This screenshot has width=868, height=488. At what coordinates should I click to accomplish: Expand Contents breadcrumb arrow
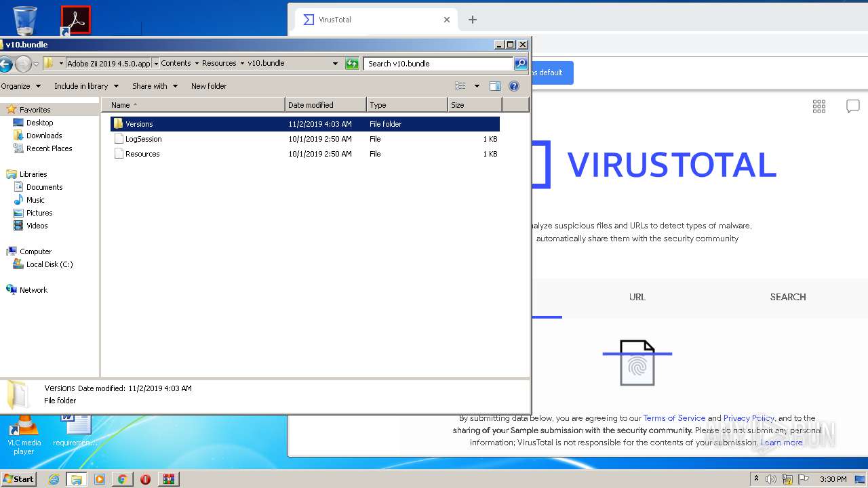click(197, 64)
